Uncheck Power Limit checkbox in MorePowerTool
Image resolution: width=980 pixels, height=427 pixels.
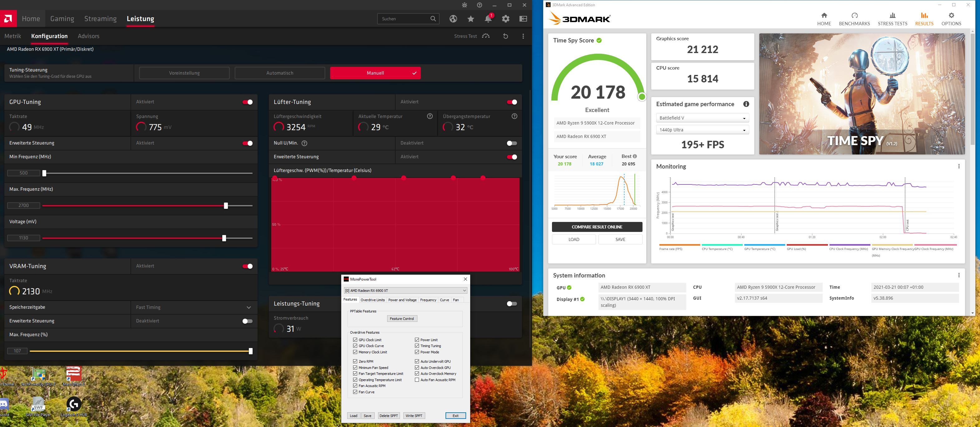point(417,340)
